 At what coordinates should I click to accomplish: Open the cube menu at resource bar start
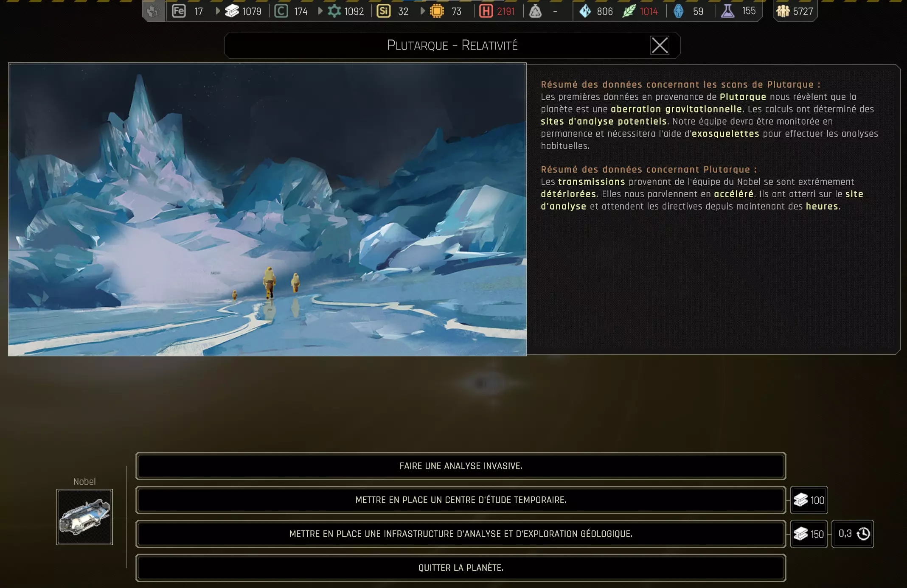153,11
